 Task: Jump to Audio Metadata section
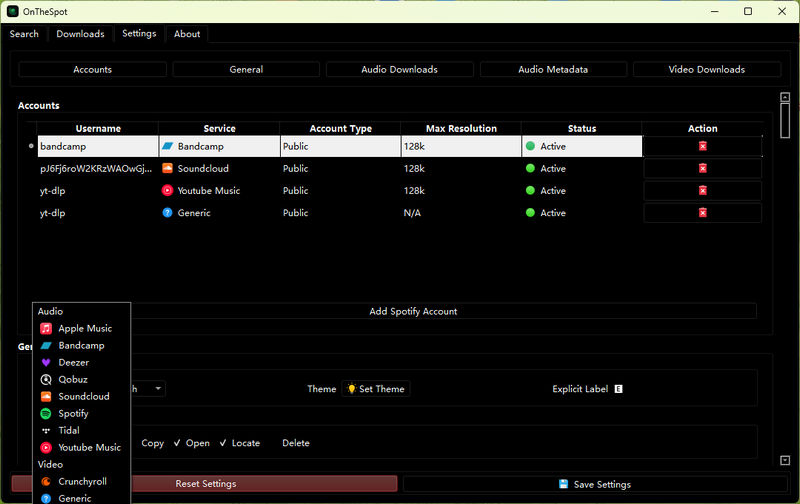[x=553, y=69]
